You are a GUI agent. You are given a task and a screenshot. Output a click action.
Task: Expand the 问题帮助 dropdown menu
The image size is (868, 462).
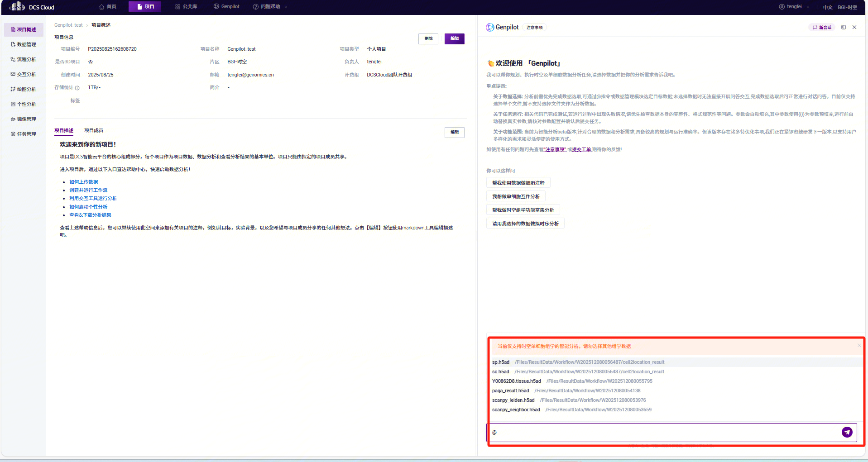(270, 7)
